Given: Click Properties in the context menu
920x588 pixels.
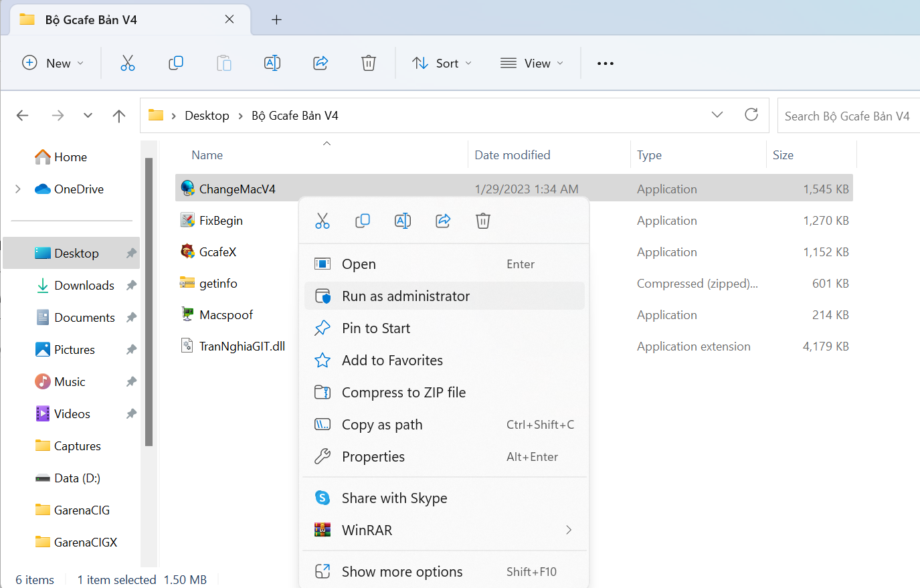Looking at the screenshot, I should click(x=444, y=456).
